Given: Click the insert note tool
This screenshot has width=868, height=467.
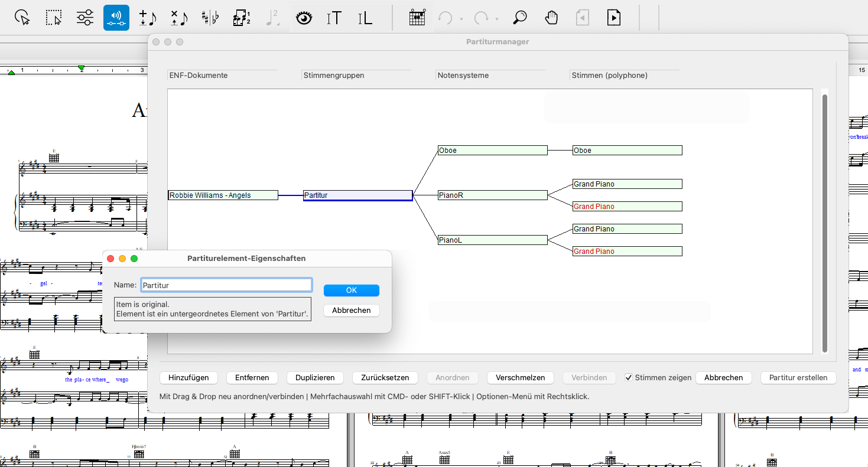Looking at the screenshot, I should 147,18.
